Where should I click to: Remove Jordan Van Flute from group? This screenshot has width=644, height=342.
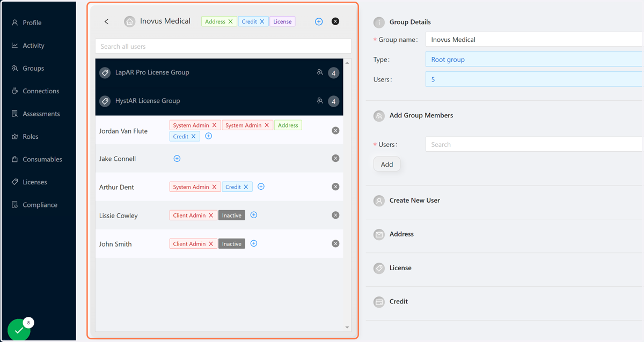[x=335, y=130]
